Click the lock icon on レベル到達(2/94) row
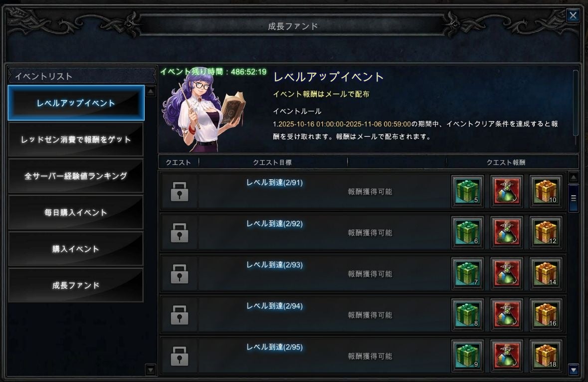The image size is (588, 382). 179,315
